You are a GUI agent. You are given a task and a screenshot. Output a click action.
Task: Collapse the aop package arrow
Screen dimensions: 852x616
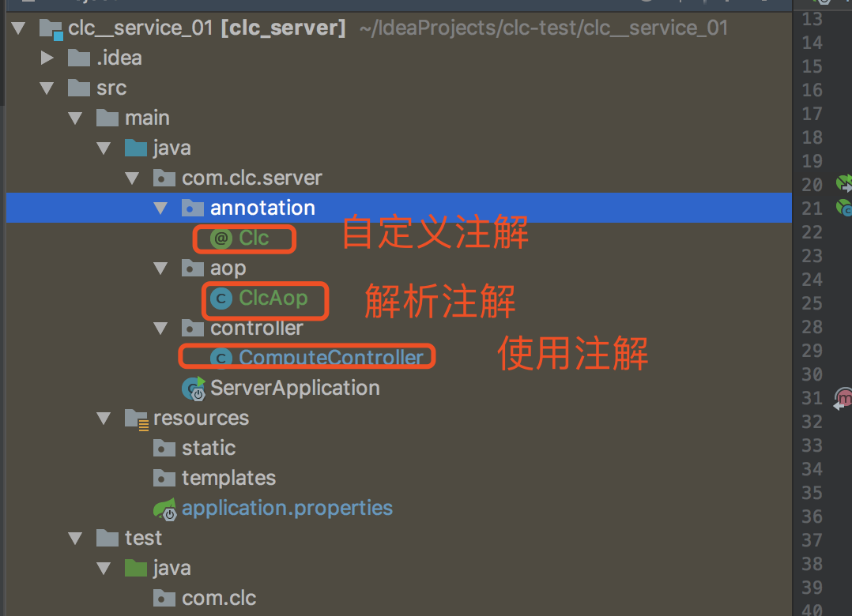(x=160, y=268)
